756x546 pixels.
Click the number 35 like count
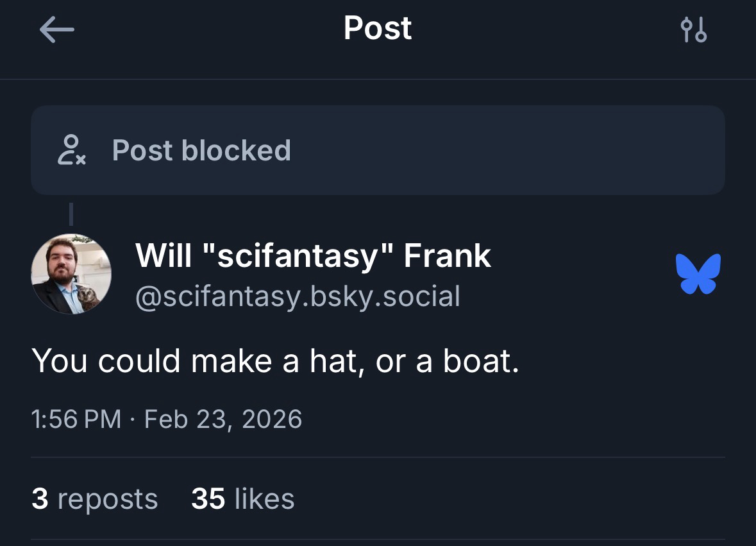pos(208,499)
